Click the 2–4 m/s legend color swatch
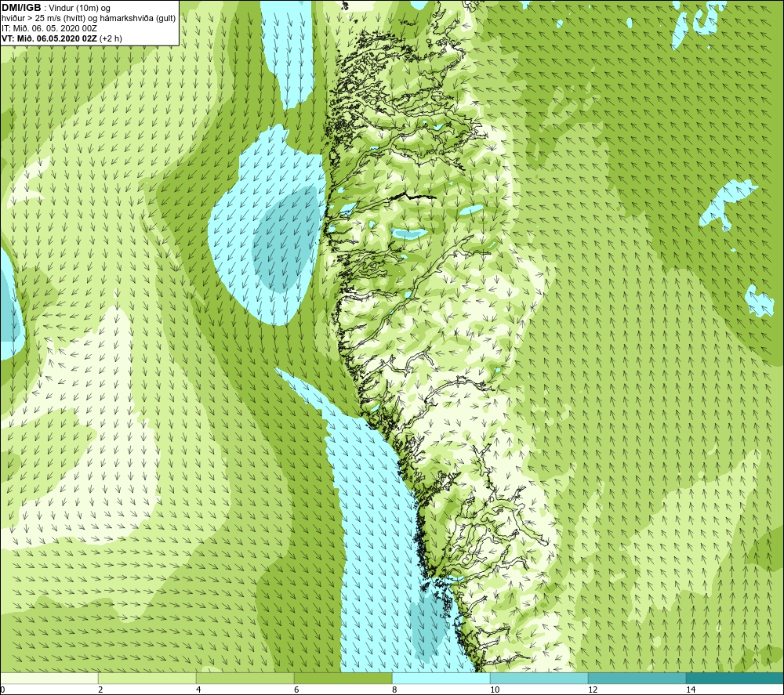784x695 pixels. coord(147,678)
